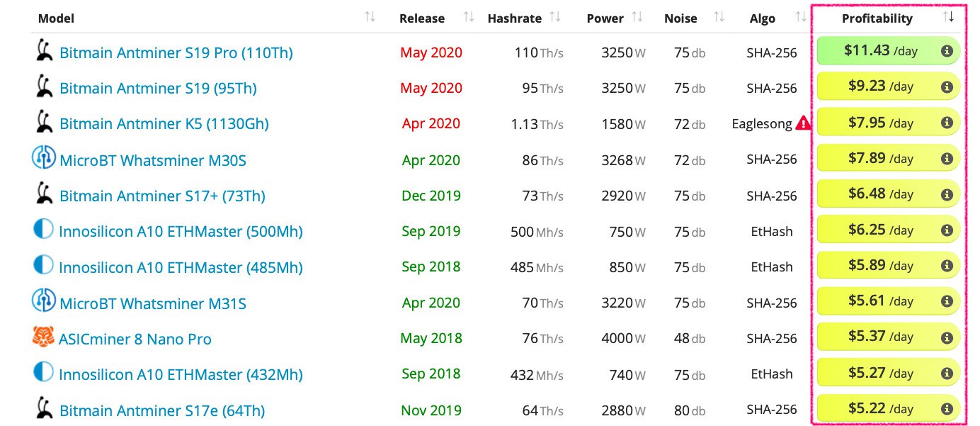This screenshot has width=980, height=426.
Task: Click the red warning triangle next to Eaglesong
Action: pos(803,123)
